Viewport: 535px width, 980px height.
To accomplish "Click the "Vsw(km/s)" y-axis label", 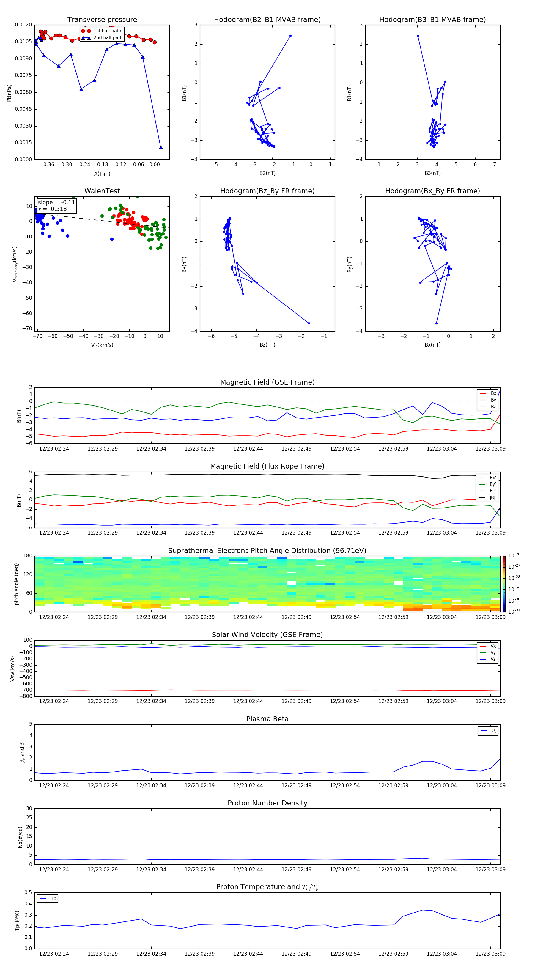I will (12, 668).
